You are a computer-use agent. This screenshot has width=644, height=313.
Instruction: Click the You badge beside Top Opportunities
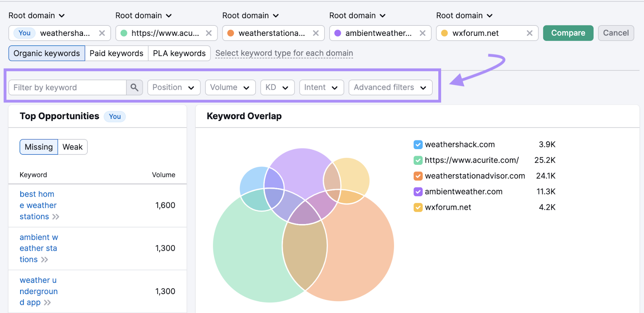point(115,116)
